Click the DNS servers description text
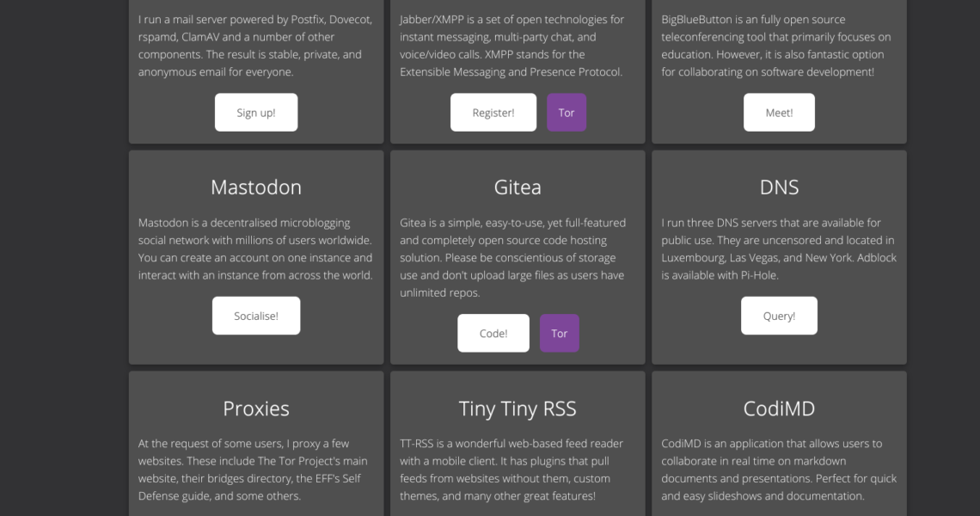980x516 pixels. 779,249
